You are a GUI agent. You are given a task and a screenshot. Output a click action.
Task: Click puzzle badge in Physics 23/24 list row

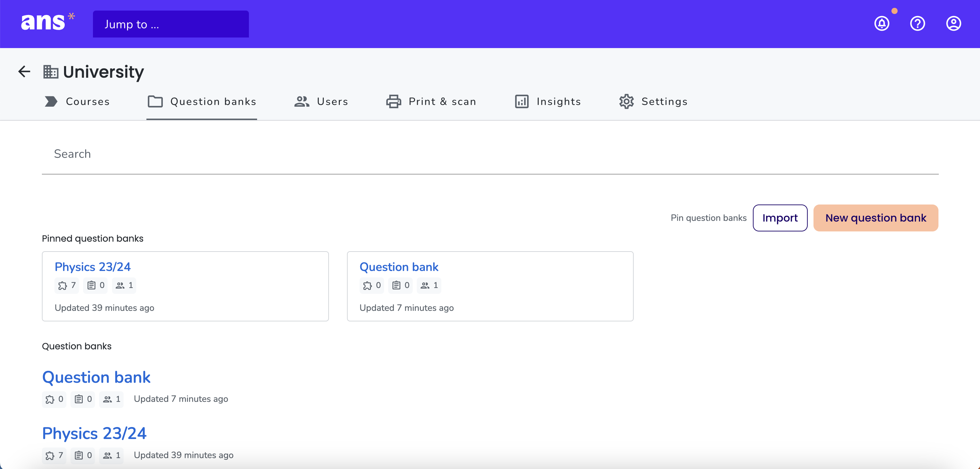(54, 456)
